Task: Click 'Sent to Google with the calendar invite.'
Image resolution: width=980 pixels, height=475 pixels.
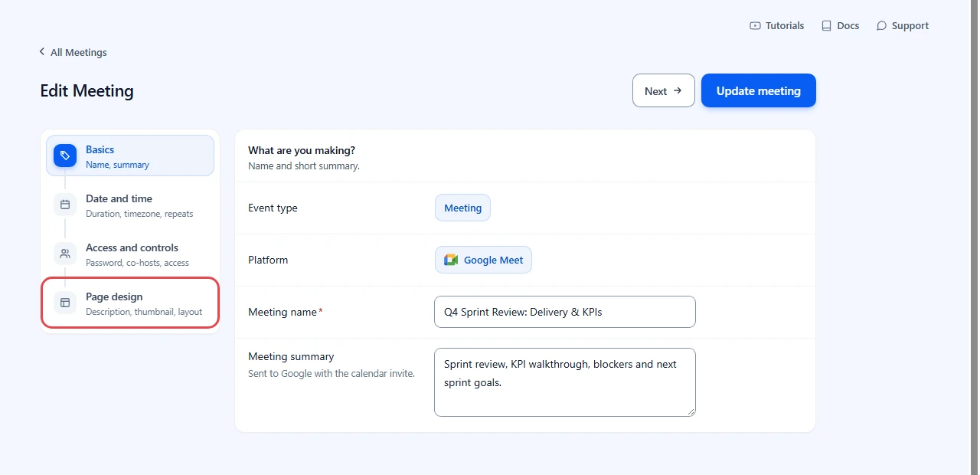Action: [x=332, y=374]
